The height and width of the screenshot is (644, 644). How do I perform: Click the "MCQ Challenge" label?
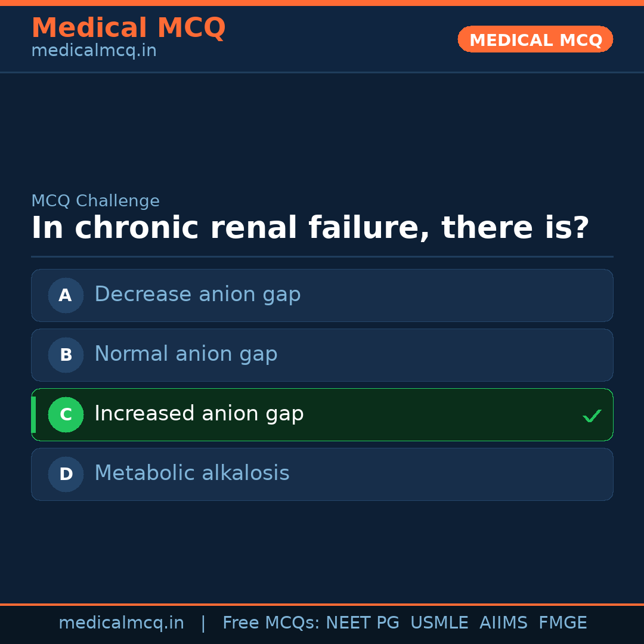point(95,201)
